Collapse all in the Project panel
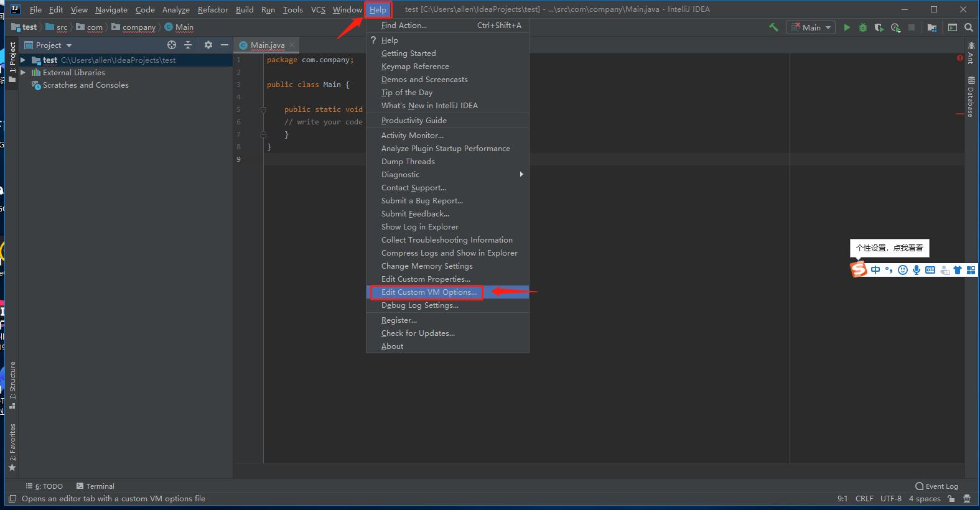This screenshot has width=980, height=510. click(x=188, y=45)
